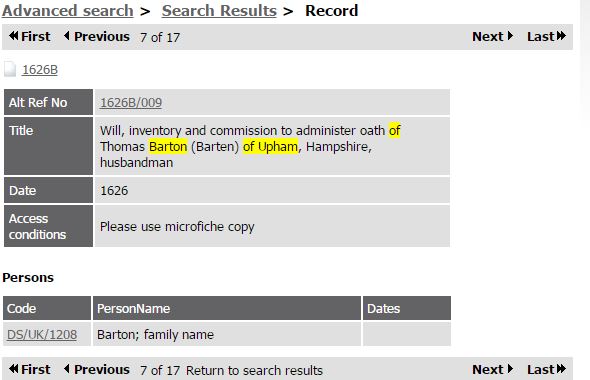Image resolution: width=590 pixels, height=380 pixels.
Task: Click the document icon beside 1626B
Action: (x=10, y=69)
